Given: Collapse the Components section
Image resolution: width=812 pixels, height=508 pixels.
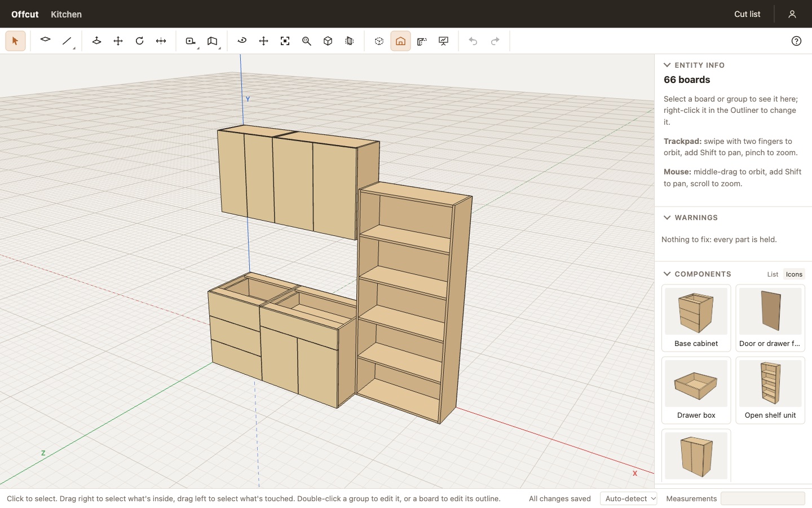Looking at the screenshot, I should (x=698, y=274).
